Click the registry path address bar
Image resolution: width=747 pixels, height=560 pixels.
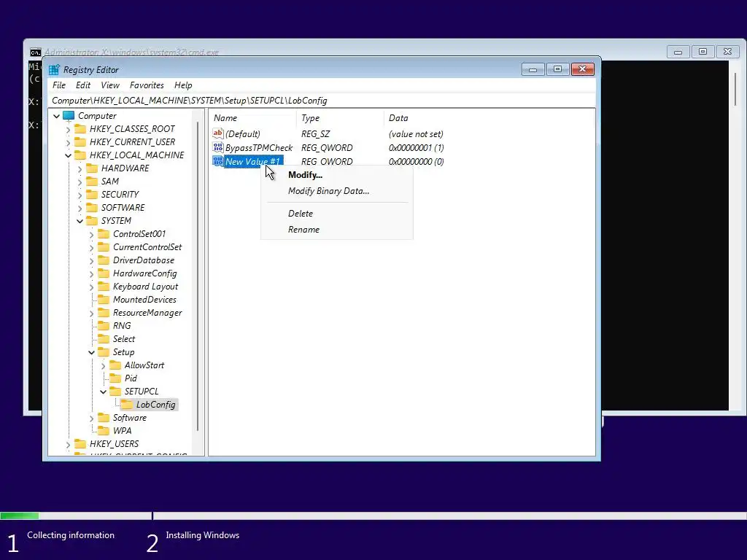(x=322, y=101)
